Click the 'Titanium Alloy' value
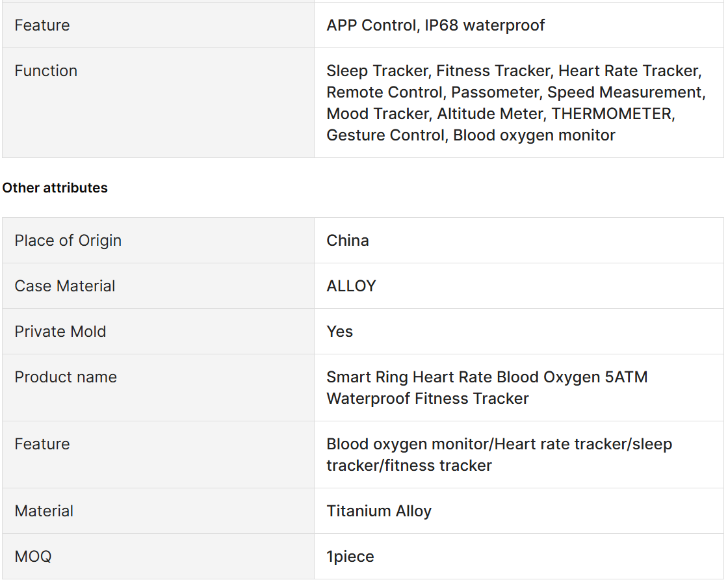Image resolution: width=728 pixels, height=582 pixels. point(380,511)
